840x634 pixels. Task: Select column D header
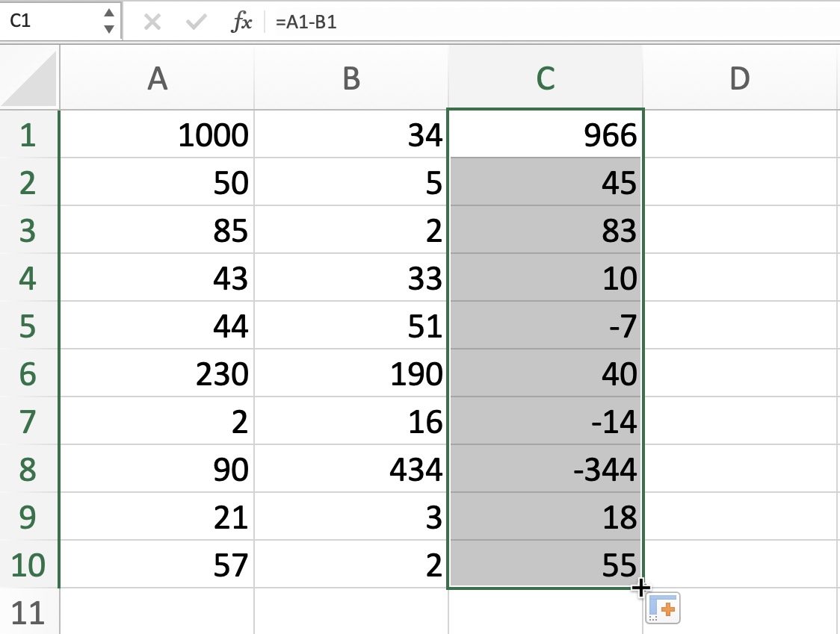point(741,78)
